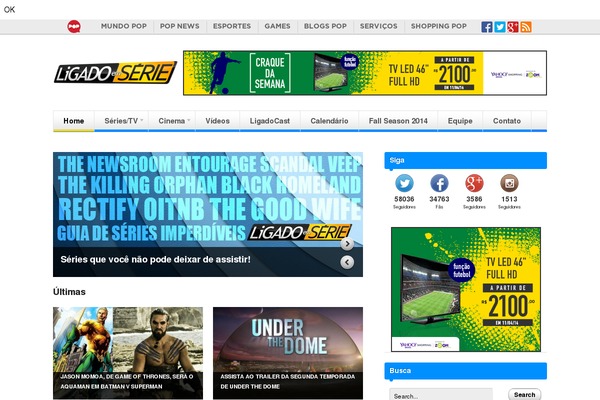The width and height of the screenshot is (600, 400).
Task: Open Facebook icon in top bar
Action: pyautogui.click(x=487, y=27)
